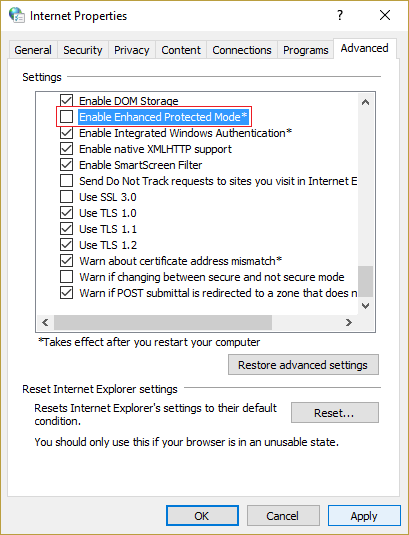This screenshot has height=535, width=409.
Task: Click the vertical scrollbar thumb
Action: (x=365, y=281)
